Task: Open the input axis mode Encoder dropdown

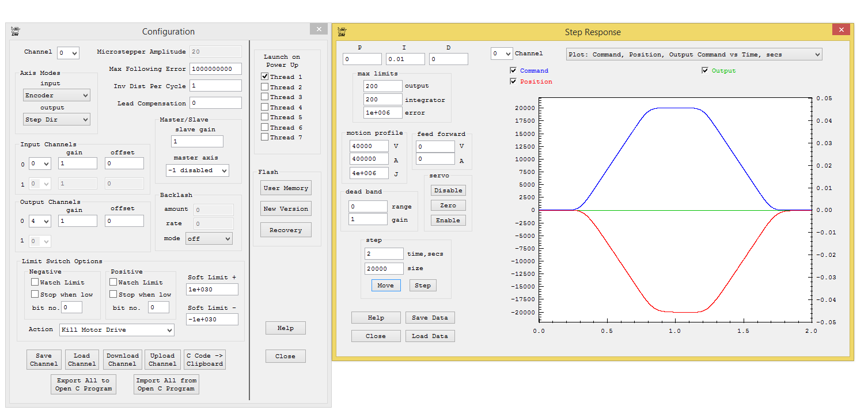Action: 56,95
